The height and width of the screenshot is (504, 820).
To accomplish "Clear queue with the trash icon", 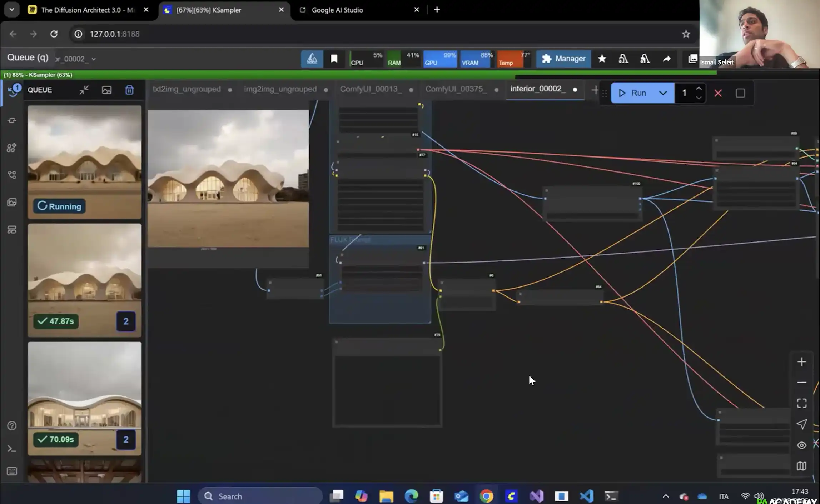I will tap(129, 90).
